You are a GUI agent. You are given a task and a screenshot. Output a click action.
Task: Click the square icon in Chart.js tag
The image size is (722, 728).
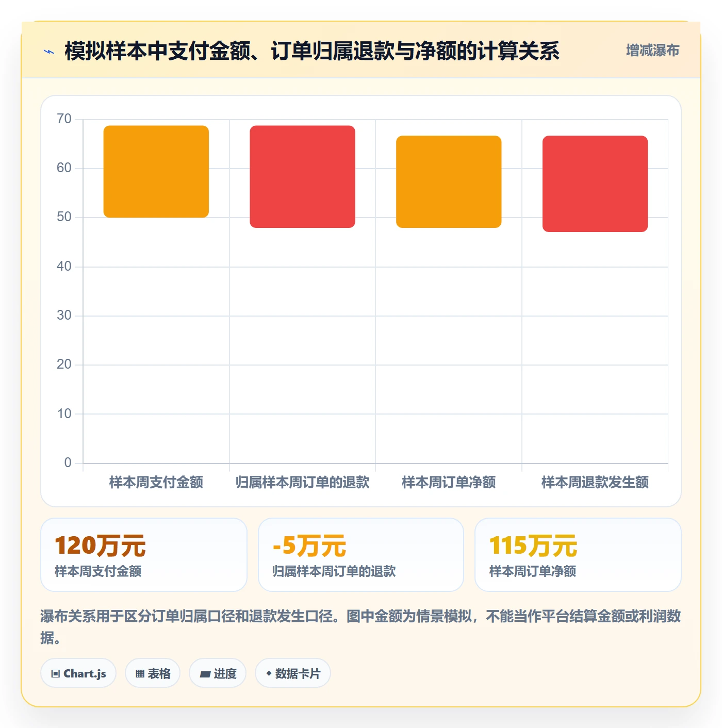[56, 674]
